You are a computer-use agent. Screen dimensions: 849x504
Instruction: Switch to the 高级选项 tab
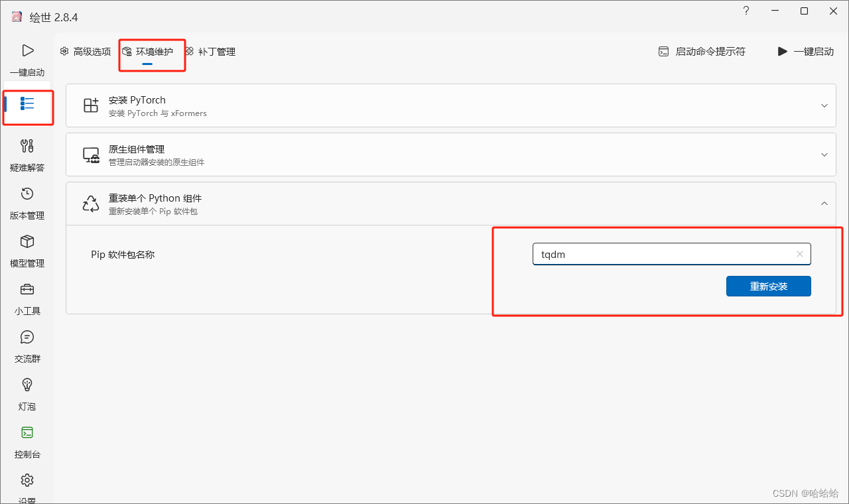coord(85,51)
